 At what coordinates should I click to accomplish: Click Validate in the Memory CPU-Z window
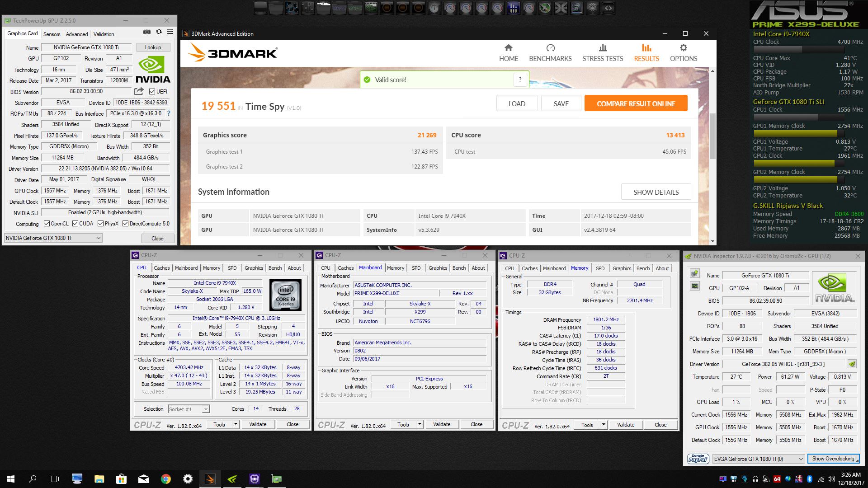pyautogui.click(x=626, y=425)
